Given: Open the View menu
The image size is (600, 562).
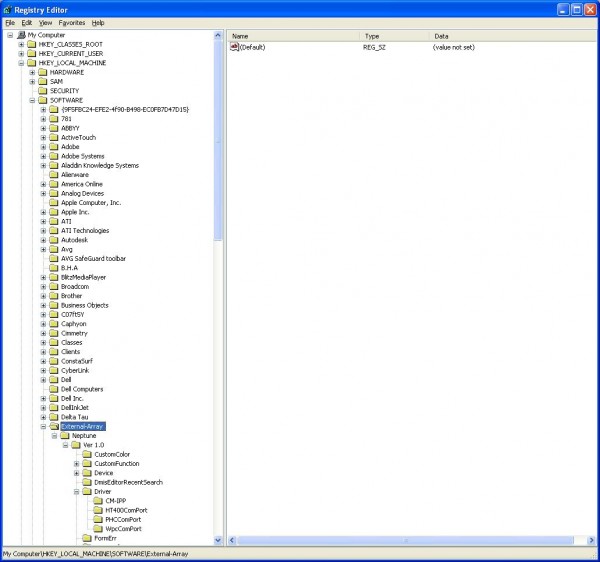Looking at the screenshot, I should click(x=45, y=23).
